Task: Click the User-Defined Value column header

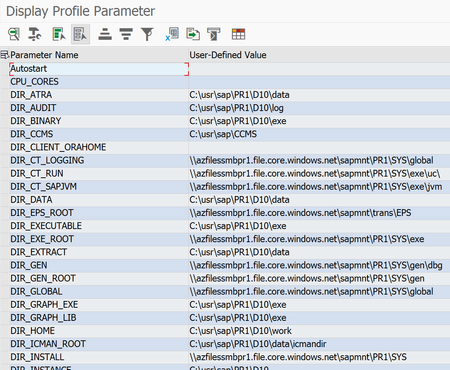Action: pyautogui.click(x=228, y=55)
